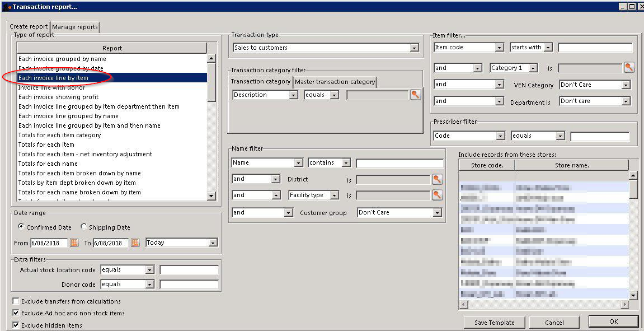The height and width of the screenshot is (331, 644).
Task: Choose the Shipping Date radio option
Action: (x=84, y=227)
